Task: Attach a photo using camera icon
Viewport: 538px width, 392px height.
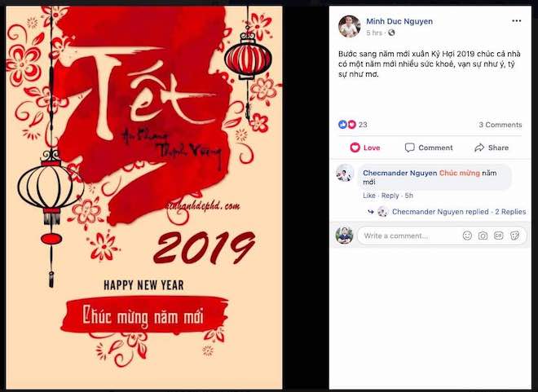Action: (483, 236)
